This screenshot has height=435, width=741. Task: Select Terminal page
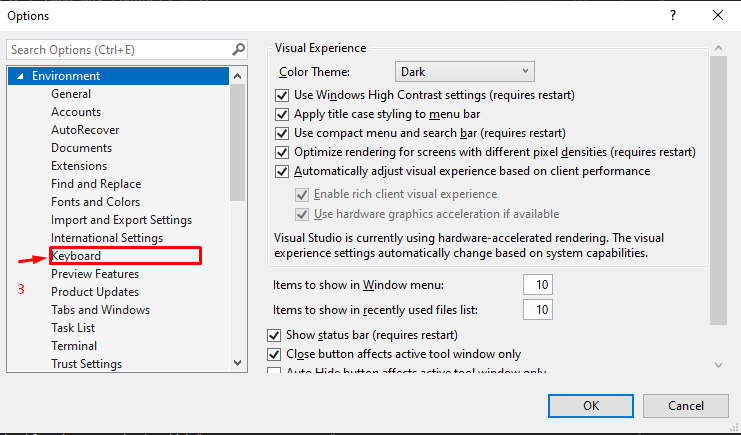click(74, 346)
